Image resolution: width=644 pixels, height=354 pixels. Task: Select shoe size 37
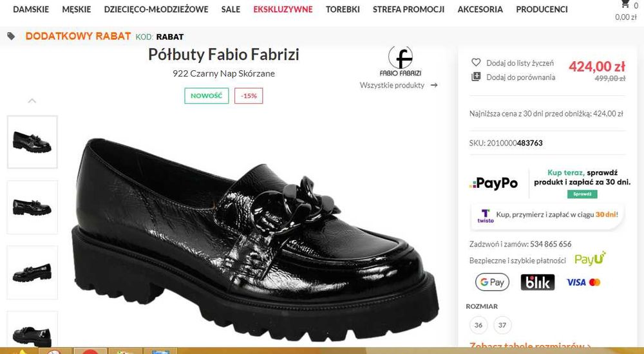pos(502,325)
